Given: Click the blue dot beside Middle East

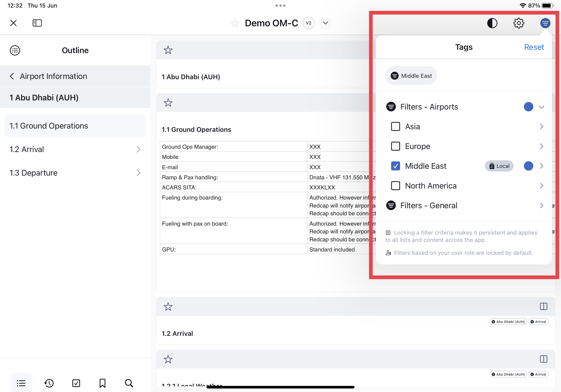Looking at the screenshot, I should (x=528, y=166).
